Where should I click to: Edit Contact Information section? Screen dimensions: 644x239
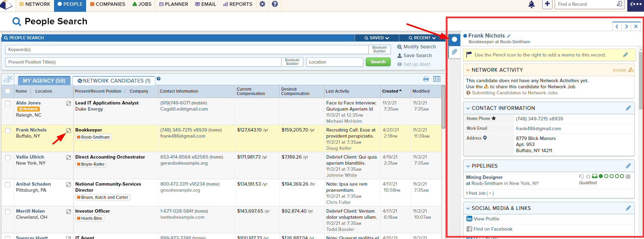(x=628, y=108)
